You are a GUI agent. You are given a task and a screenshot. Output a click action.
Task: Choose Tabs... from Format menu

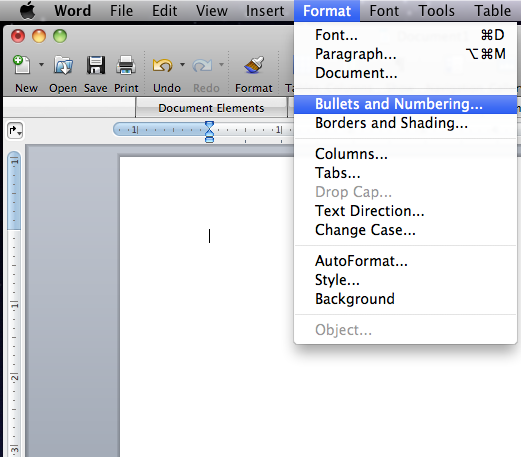pos(405,173)
